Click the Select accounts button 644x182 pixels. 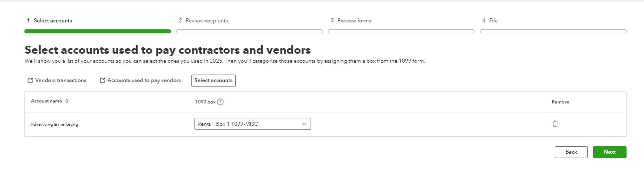(213, 81)
